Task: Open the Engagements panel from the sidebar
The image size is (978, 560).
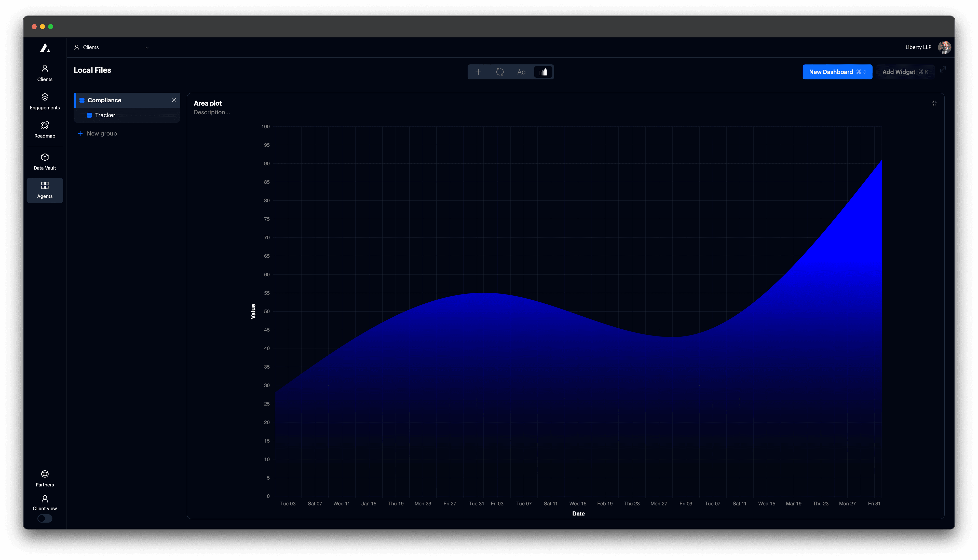Action: pyautogui.click(x=45, y=101)
